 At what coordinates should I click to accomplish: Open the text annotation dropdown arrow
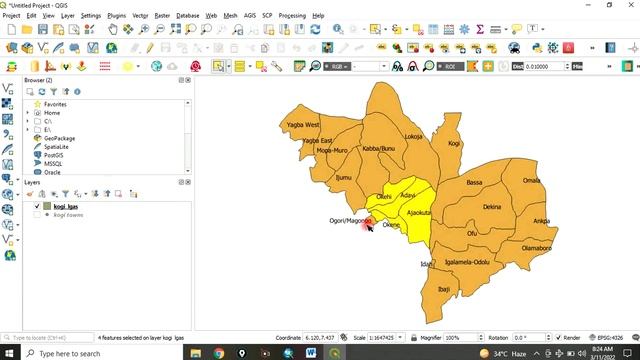(543, 29)
